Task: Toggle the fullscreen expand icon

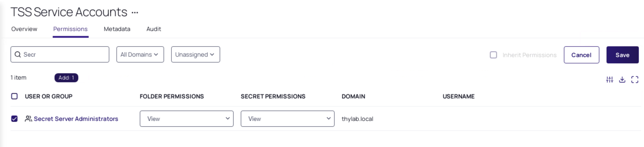Action: click(x=635, y=80)
